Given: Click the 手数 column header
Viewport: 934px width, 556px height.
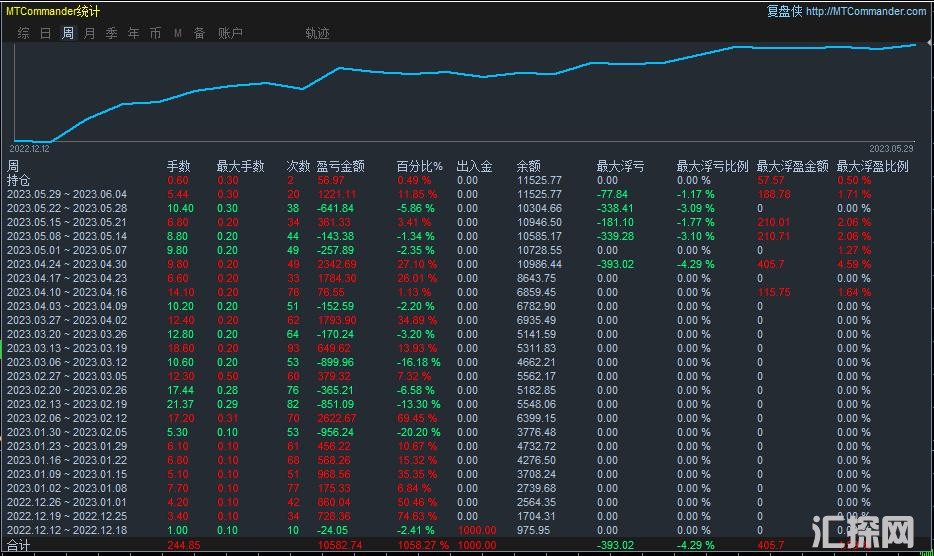Looking at the screenshot, I should click(x=178, y=166).
